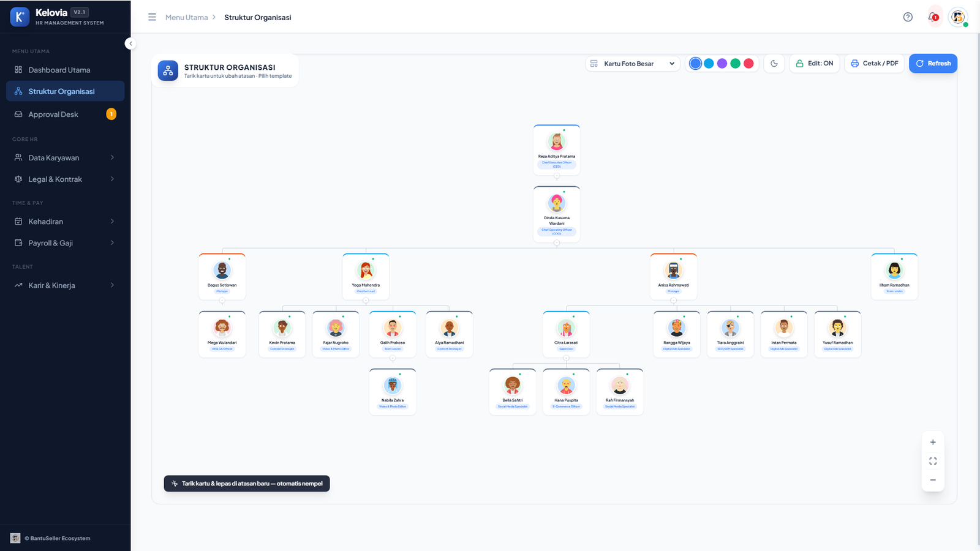Open the help question mark icon

(x=908, y=17)
